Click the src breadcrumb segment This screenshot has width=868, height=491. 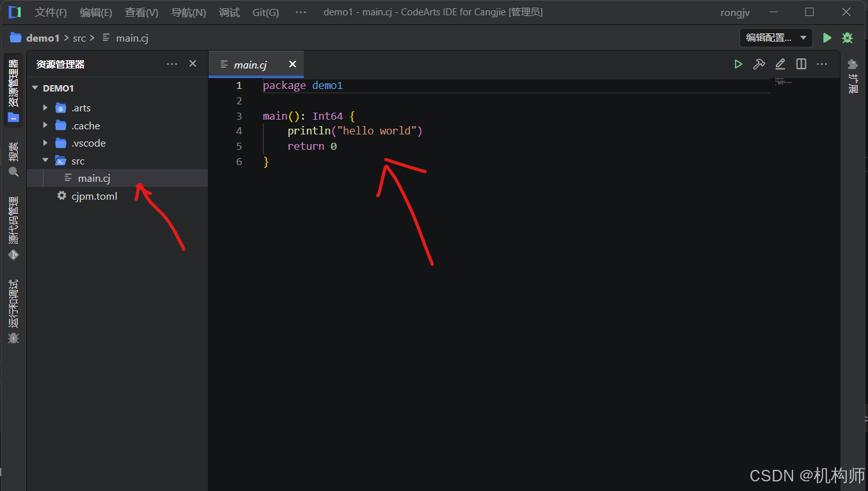tap(79, 38)
